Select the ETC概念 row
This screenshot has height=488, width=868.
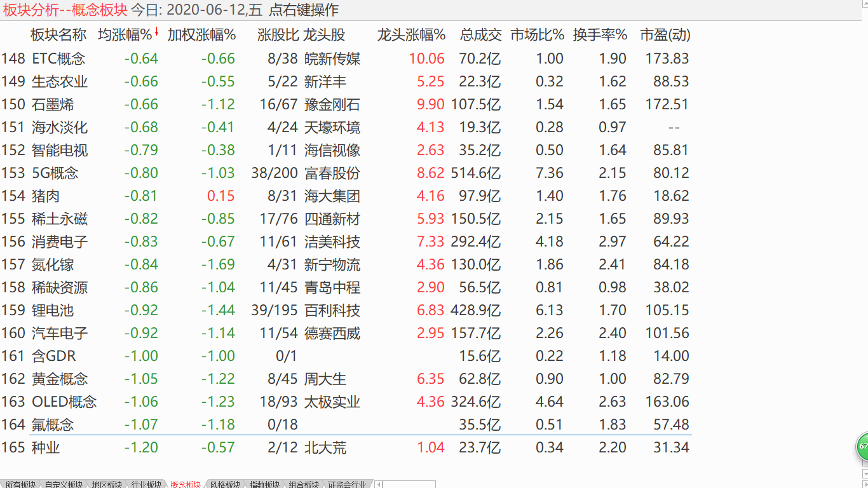point(346,58)
